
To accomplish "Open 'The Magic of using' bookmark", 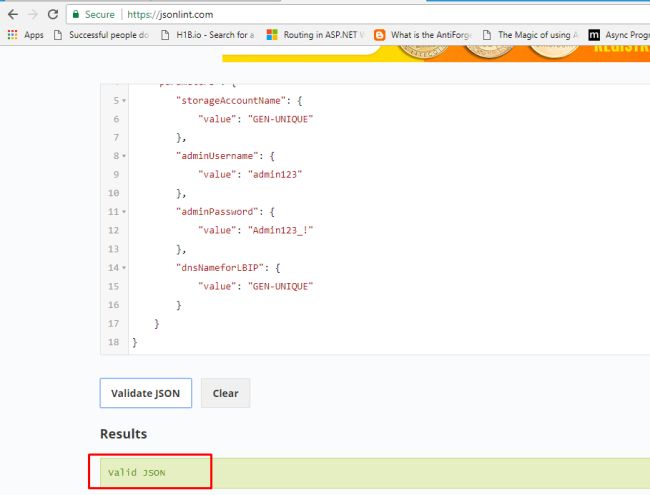I will pyautogui.click(x=531, y=35).
